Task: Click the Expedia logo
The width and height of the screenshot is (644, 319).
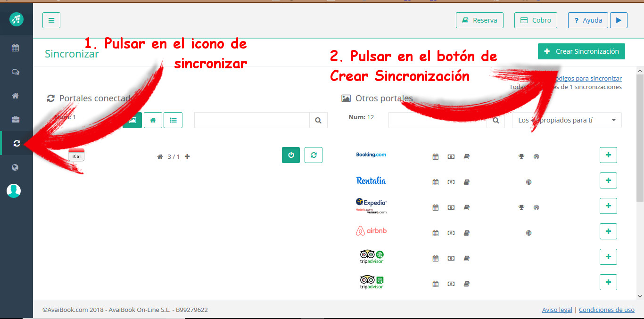Action: click(371, 206)
